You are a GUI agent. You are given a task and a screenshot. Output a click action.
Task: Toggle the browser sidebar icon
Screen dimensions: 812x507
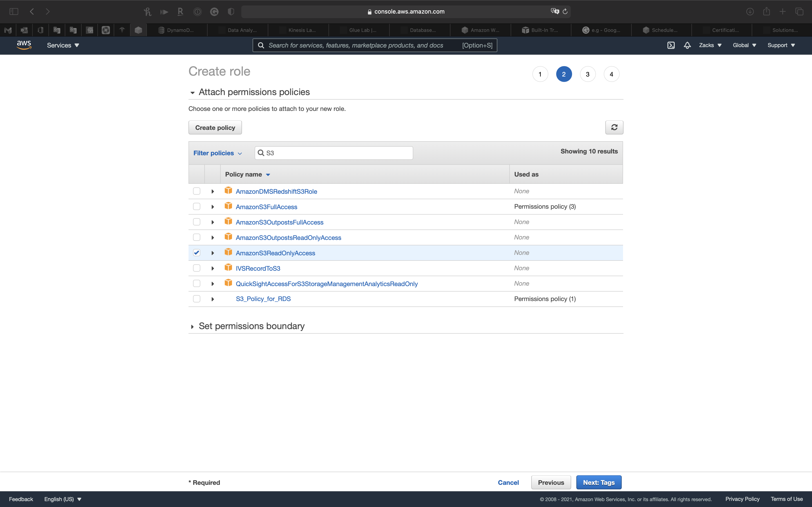14,12
